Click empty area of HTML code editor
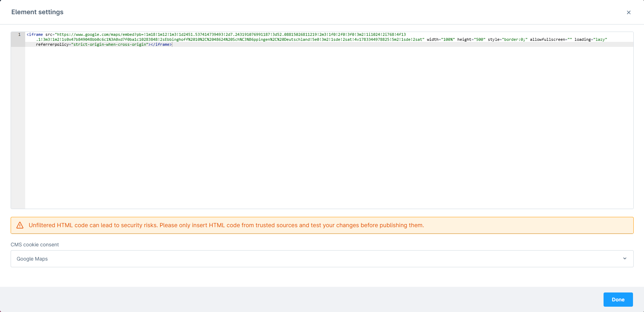 tap(329, 128)
